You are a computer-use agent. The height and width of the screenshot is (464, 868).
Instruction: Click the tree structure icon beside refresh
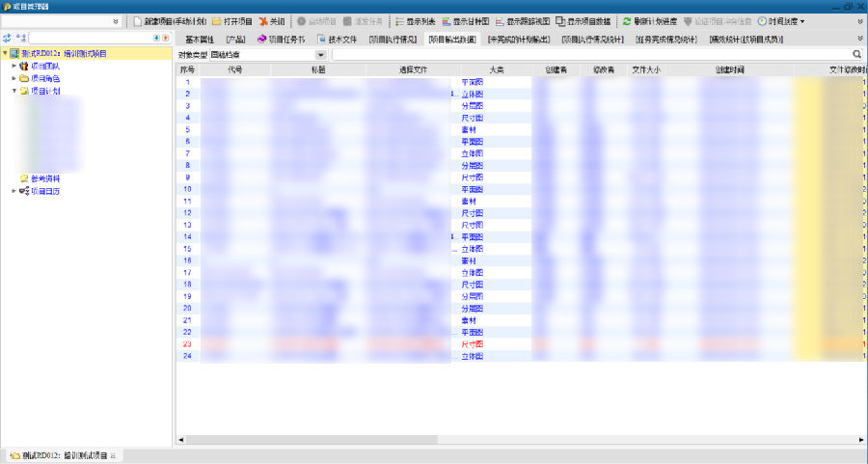(x=21, y=39)
